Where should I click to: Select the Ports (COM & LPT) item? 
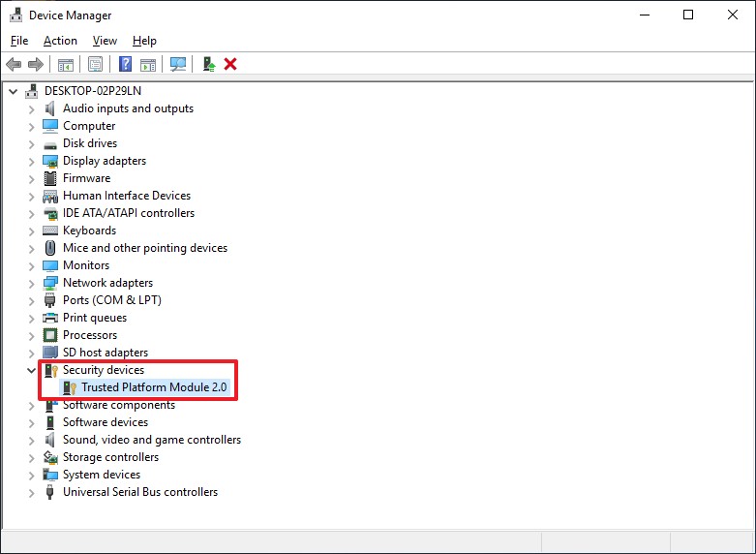point(111,300)
